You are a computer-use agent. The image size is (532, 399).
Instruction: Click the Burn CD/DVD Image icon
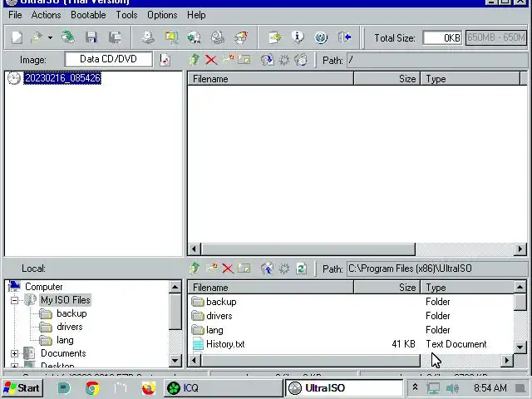241,37
